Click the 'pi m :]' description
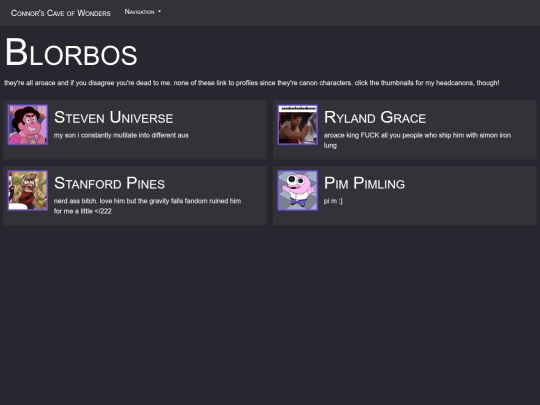Image resolution: width=540 pixels, height=405 pixels. 333,201
